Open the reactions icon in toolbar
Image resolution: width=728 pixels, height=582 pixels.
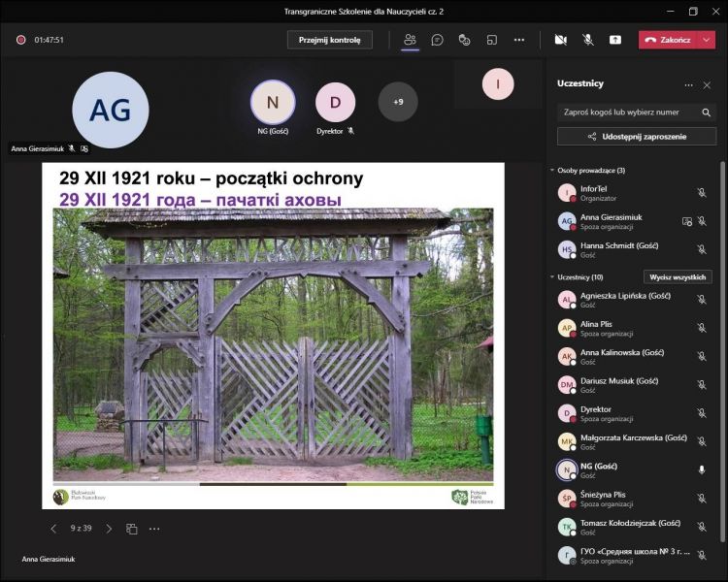pyautogui.click(x=464, y=40)
